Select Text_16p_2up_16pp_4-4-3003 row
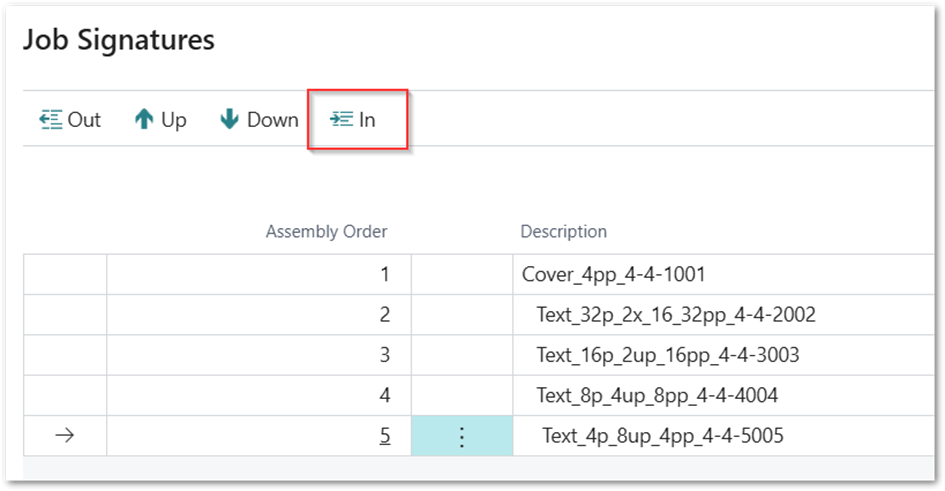This screenshot has height=491, width=945. [667, 355]
